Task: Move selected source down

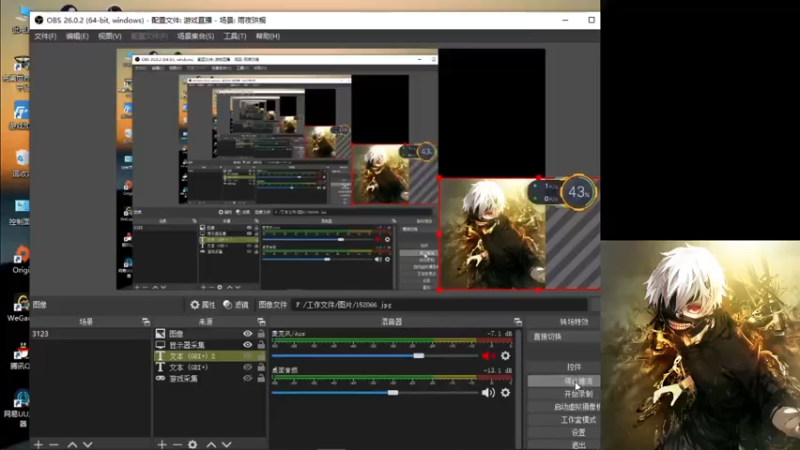Action: [x=227, y=444]
